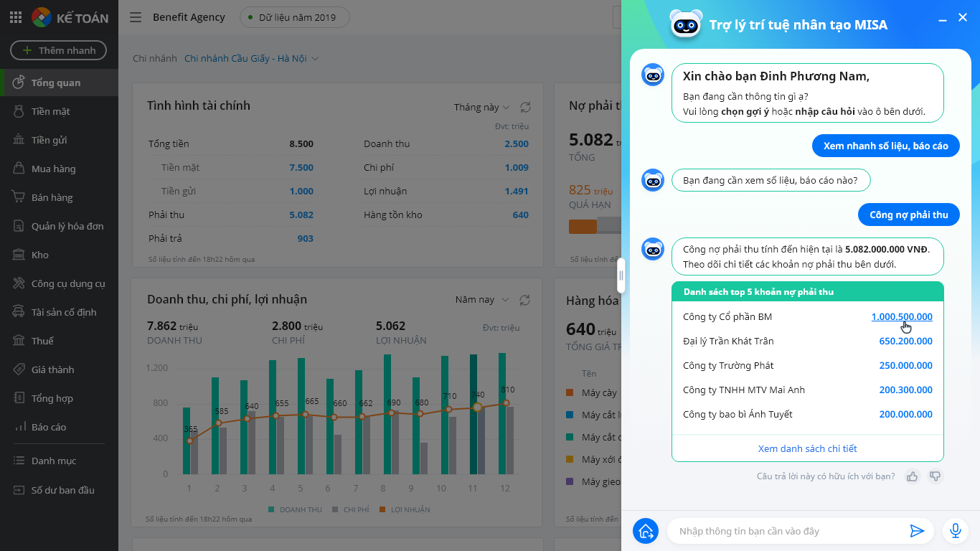Open Xem danh sách chi tiết link
The width and height of the screenshot is (980, 551).
tap(808, 448)
